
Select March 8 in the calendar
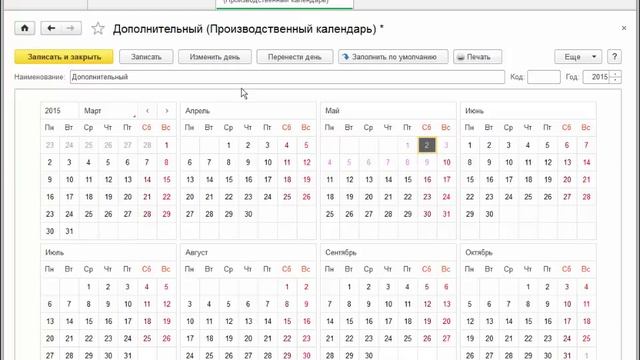(x=166, y=162)
